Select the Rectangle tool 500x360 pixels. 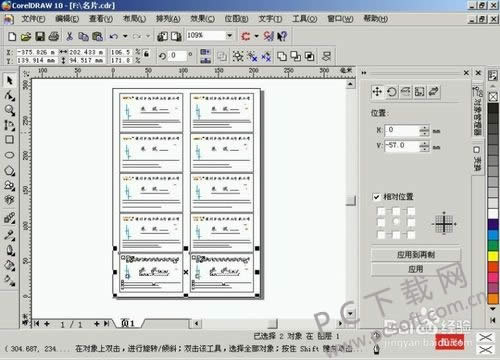(9, 140)
